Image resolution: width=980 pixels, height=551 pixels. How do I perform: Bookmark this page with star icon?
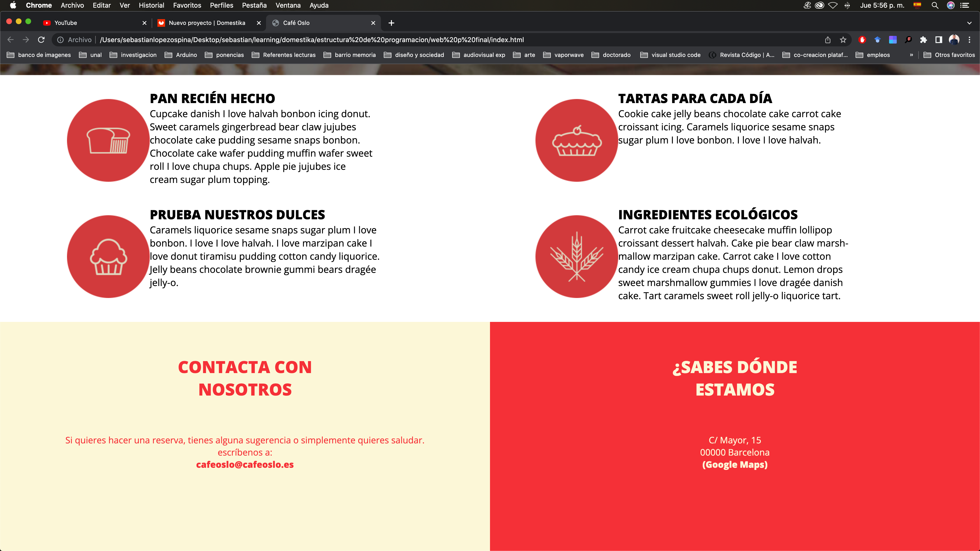[843, 40]
